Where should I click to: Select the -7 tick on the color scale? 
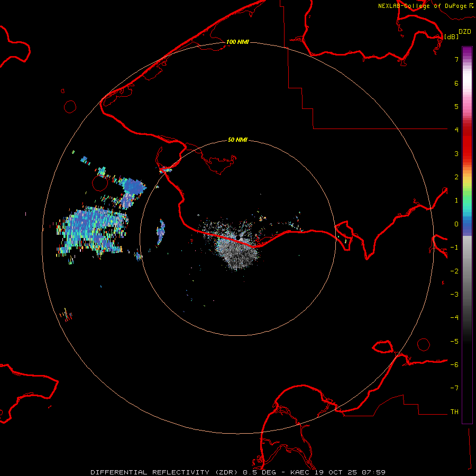[x=454, y=388]
